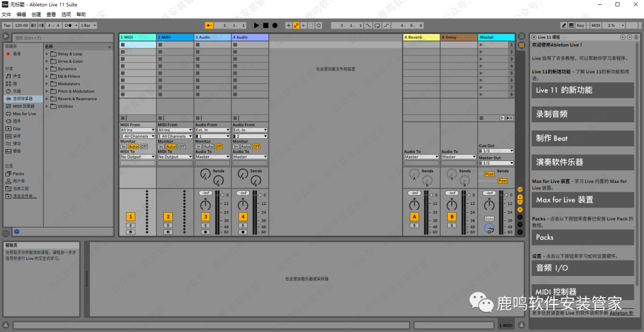Set track 4 Audio monitor to In
Screen dimensions: 644x332
236,147
